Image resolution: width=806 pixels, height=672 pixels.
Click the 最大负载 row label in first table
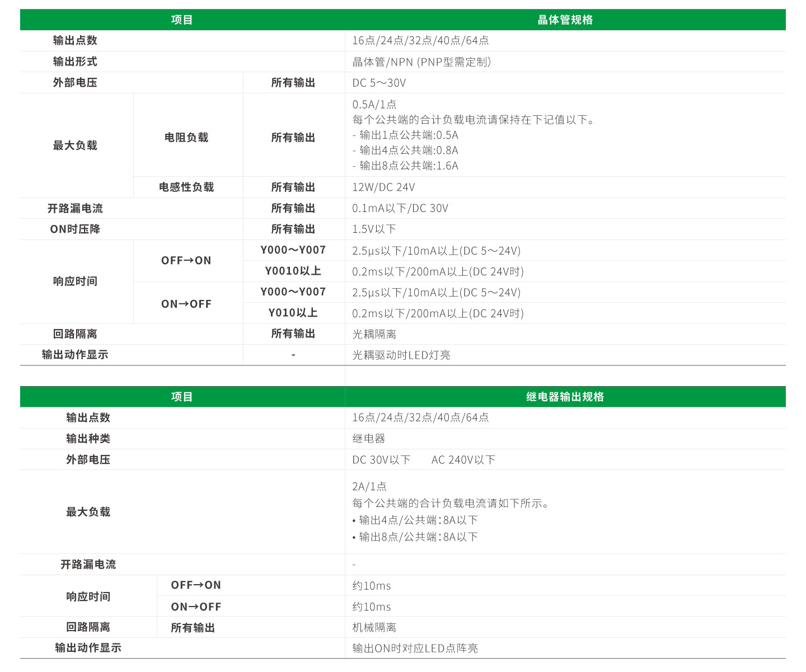pos(75,144)
